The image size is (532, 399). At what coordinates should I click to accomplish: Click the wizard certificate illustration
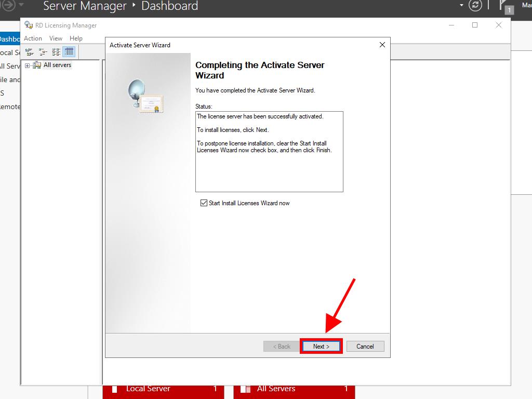(x=145, y=96)
